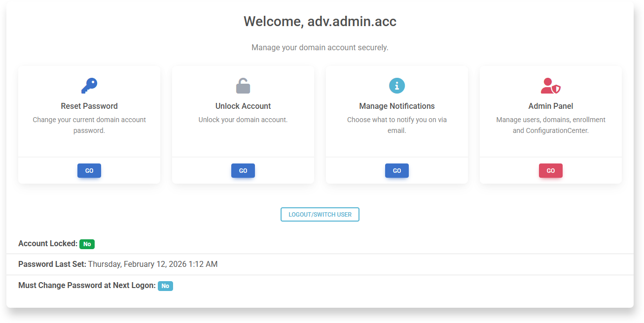The image size is (644, 323).
Task: Open the Admin Panel with red GO button
Action: tap(551, 171)
